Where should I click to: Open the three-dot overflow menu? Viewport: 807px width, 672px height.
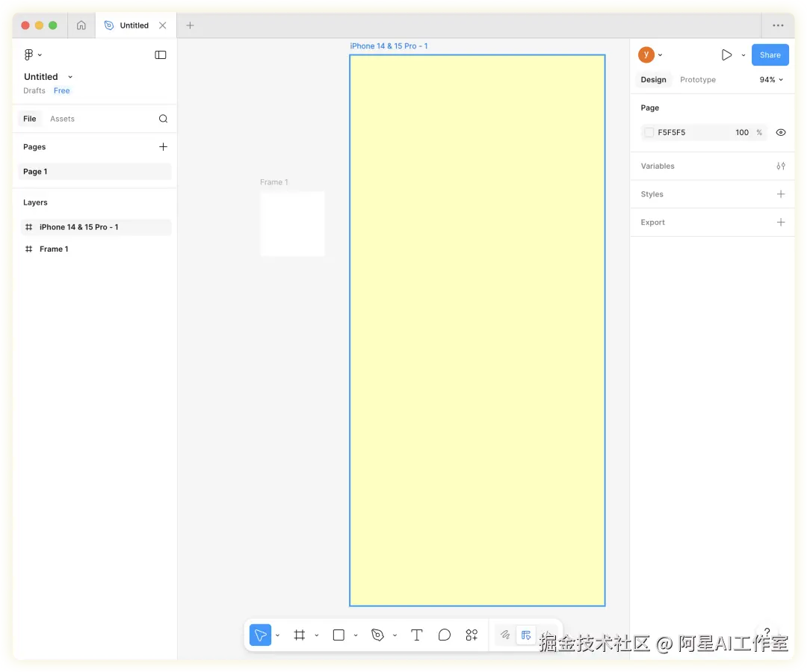coord(778,25)
